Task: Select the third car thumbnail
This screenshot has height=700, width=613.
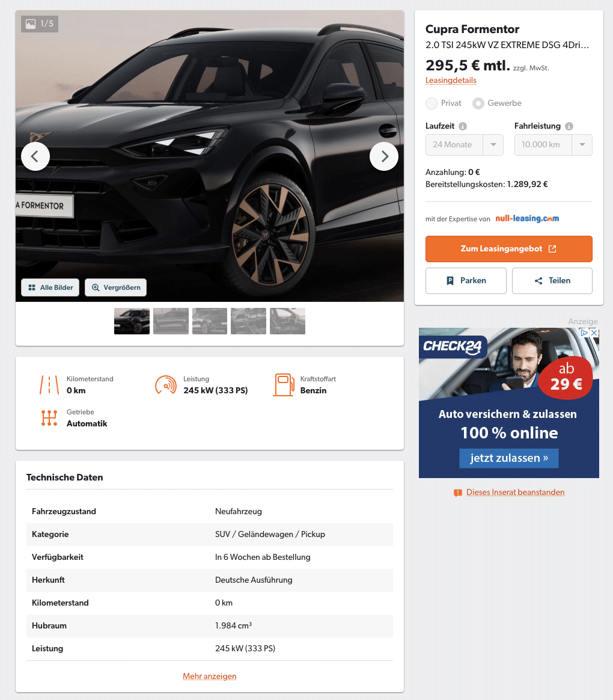Action: point(210,321)
